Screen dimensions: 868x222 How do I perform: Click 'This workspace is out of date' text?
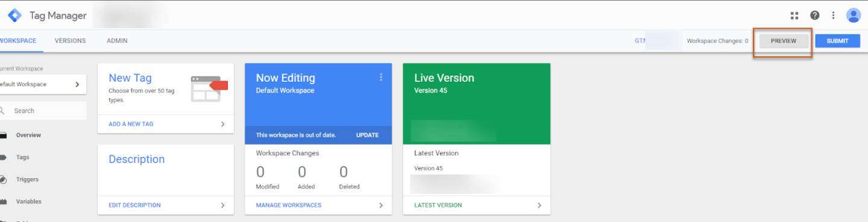[x=296, y=135]
